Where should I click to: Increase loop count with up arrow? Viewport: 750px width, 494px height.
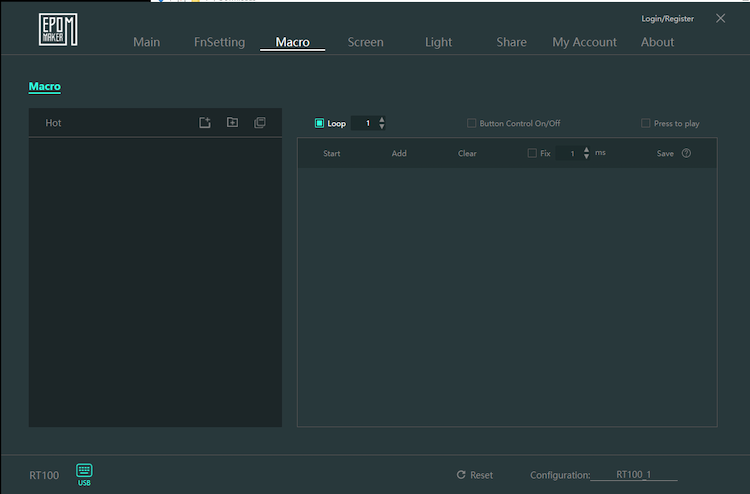pos(382,119)
